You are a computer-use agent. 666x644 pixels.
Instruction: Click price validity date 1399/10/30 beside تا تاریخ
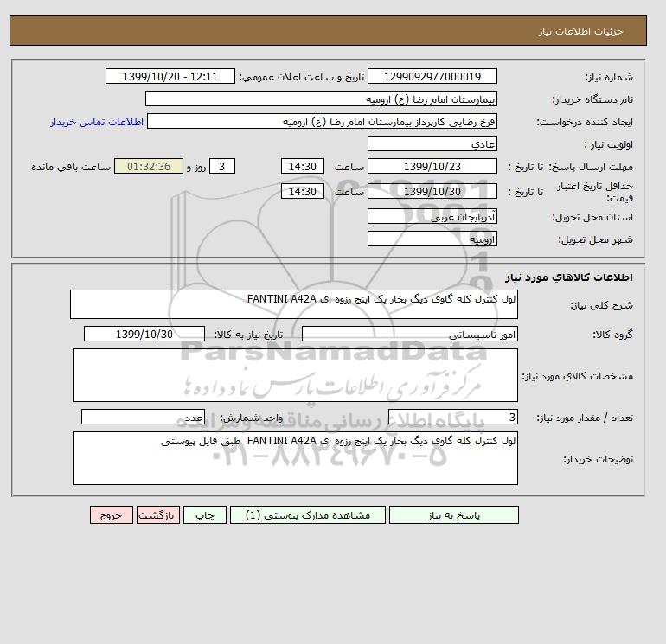432,191
